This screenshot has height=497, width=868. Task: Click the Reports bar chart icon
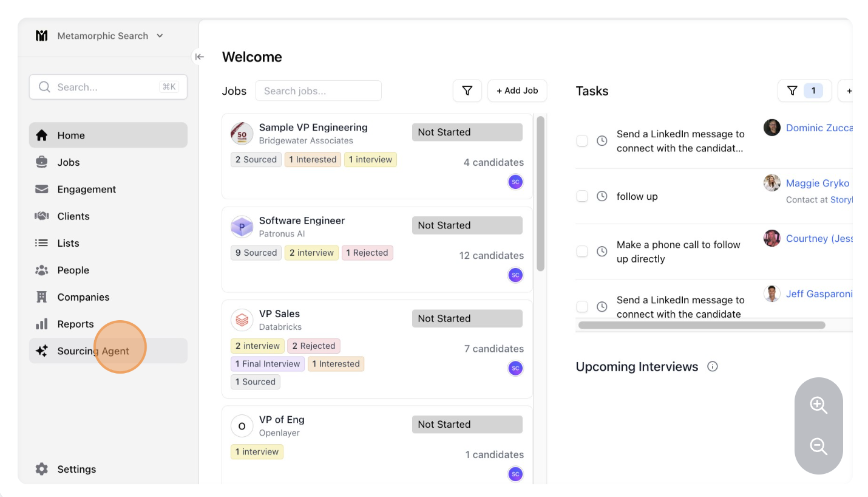point(41,324)
